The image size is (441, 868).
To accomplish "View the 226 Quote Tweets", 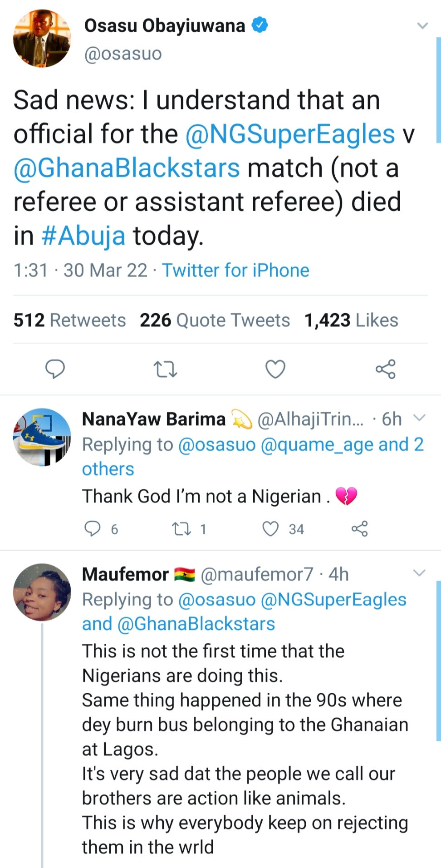I will [x=215, y=320].
